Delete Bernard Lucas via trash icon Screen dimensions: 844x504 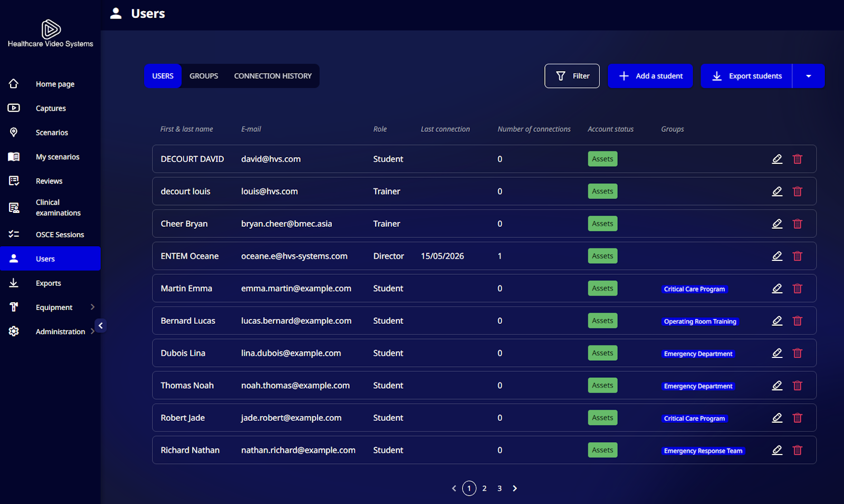[x=797, y=321]
